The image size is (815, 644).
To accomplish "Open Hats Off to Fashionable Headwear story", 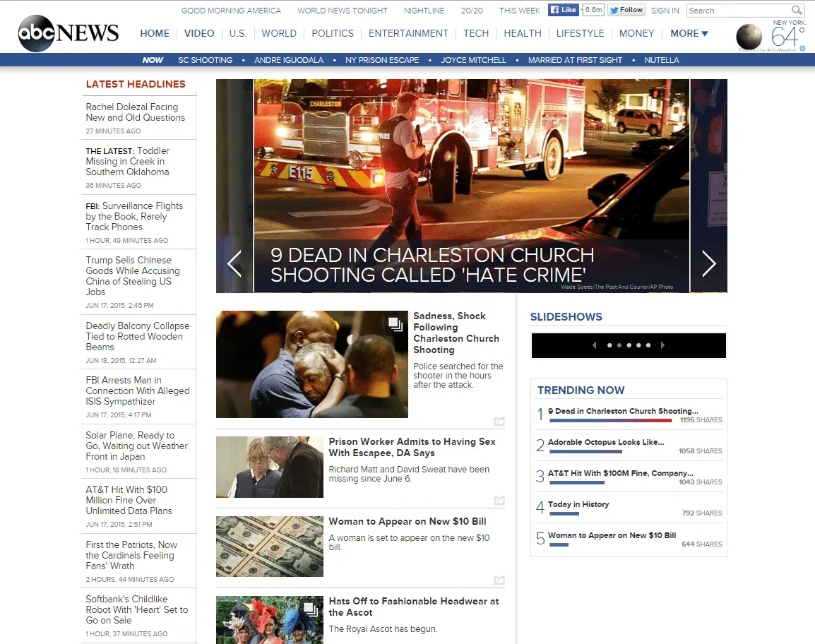I will coord(413,607).
